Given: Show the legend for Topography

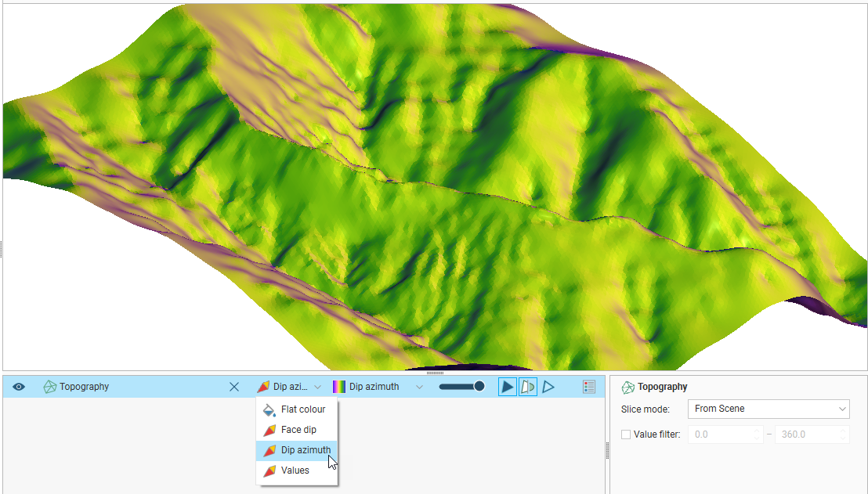Looking at the screenshot, I should [589, 387].
